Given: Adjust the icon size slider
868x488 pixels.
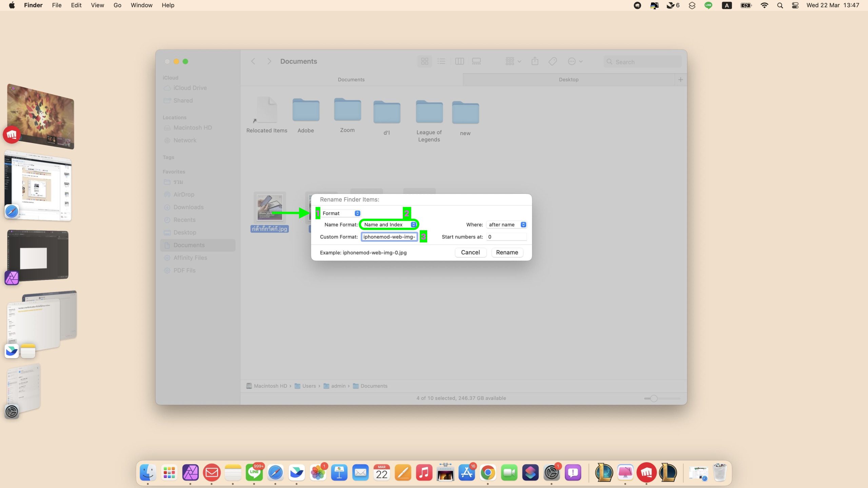Looking at the screenshot, I should click(x=654, y=399).
